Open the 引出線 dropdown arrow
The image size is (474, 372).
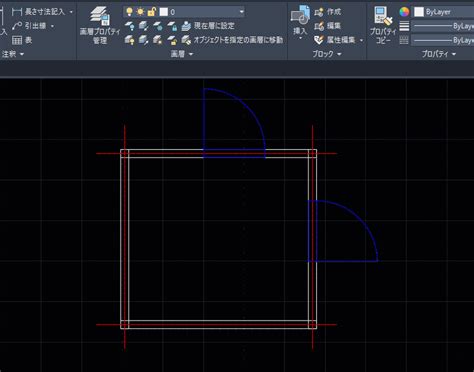[52, 26]
